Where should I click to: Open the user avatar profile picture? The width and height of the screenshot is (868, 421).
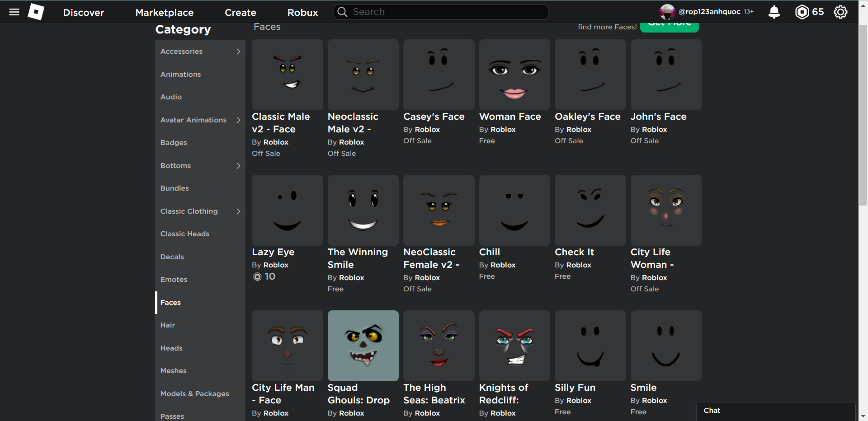point(667,12)
